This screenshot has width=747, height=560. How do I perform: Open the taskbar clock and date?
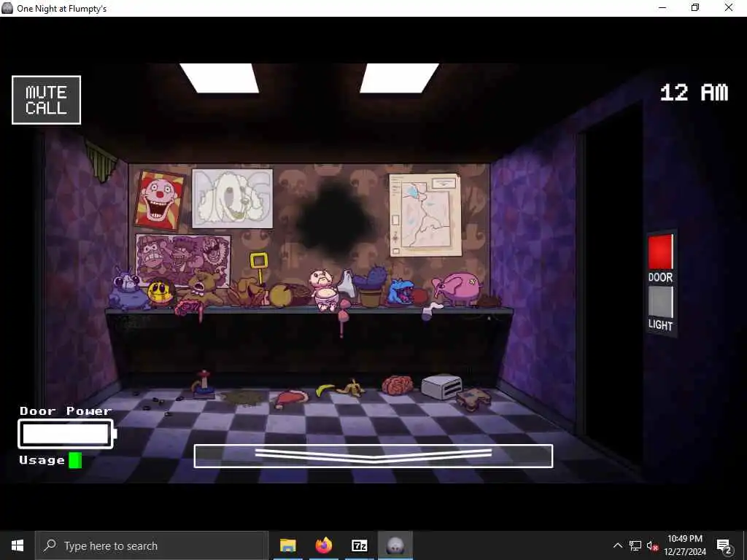click(685, 545)
